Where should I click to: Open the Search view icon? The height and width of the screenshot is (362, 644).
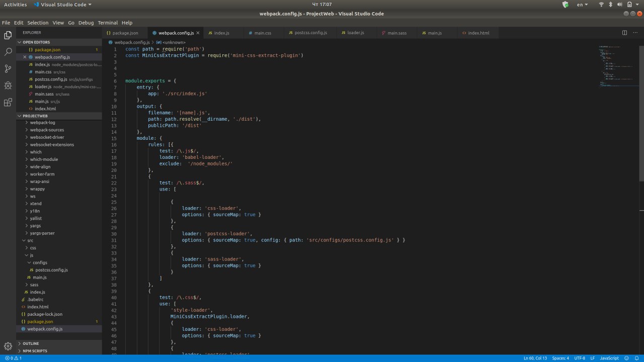pos(8,52)
